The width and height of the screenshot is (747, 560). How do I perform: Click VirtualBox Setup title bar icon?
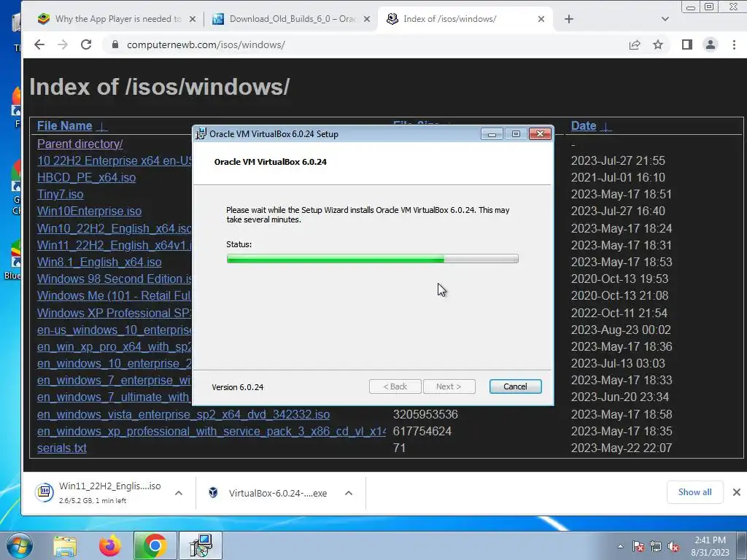point(201,134)
